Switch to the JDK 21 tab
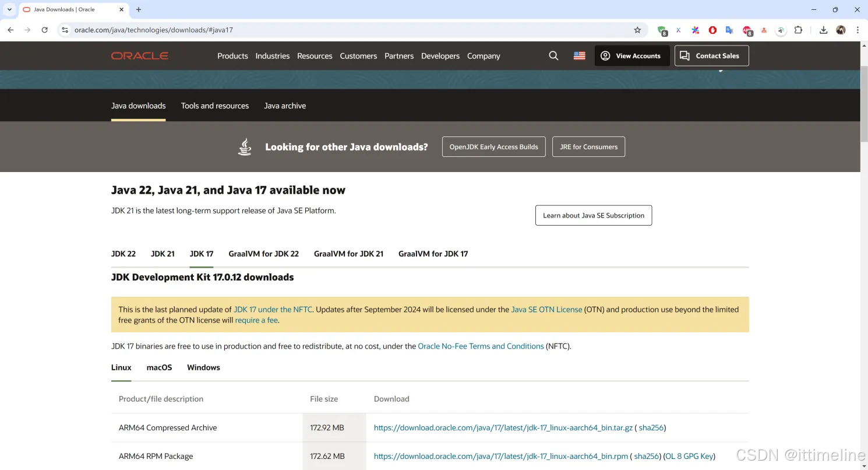 [x=163, y=254]
